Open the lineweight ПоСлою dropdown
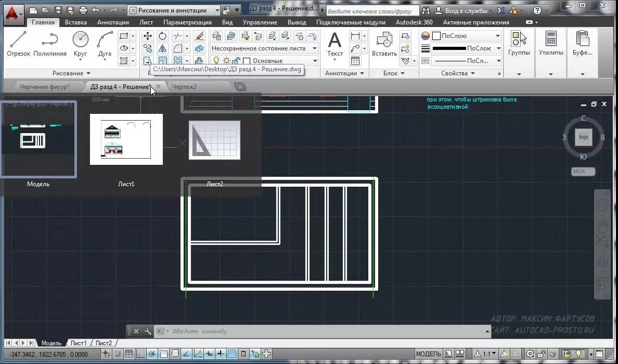This screenshot has width=618, height=364. click(466, 48)
